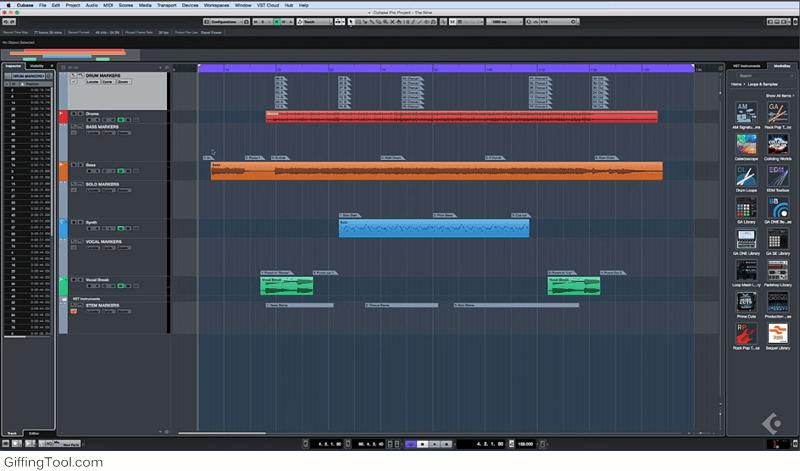
Task: Toggle the Cycle button in transport
Action: point(411,444)
